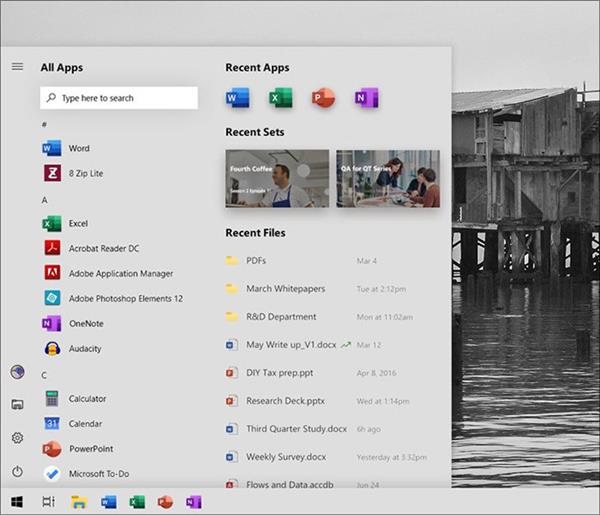Image resolution: width=600 pixels, height=515 pixels.
Task: Open PowerPoint icon in Recent Apps
Action: tap(322, 98)
